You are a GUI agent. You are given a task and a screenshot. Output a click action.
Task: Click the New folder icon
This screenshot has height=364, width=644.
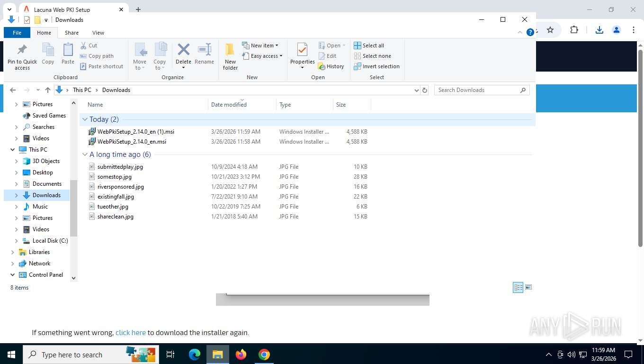pos(230,49)
